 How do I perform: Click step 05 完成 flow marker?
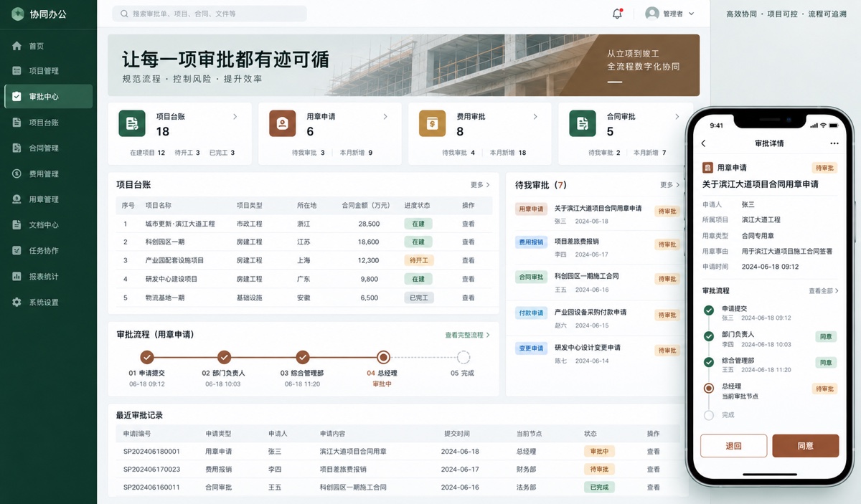[464, 357]
